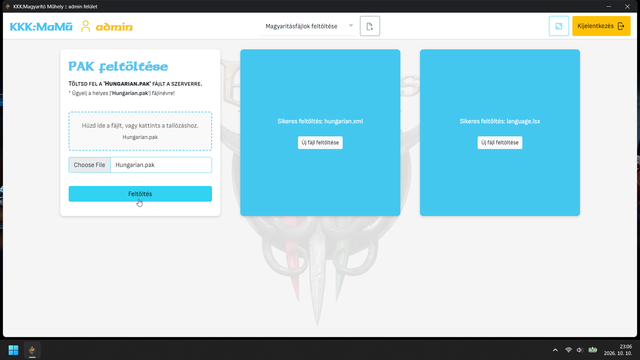Click Új fájl feltöltése under language.lsx

(500, 142)
